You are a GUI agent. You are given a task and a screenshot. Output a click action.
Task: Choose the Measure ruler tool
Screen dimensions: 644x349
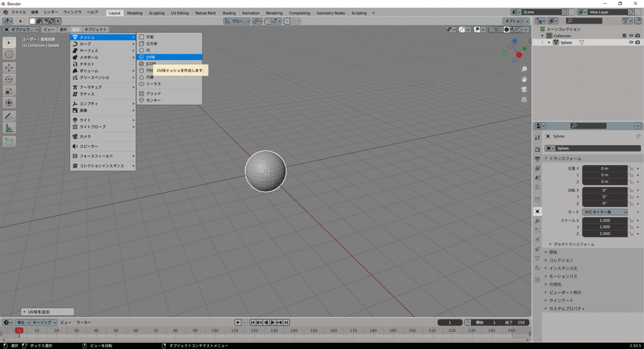coord(9,128)
